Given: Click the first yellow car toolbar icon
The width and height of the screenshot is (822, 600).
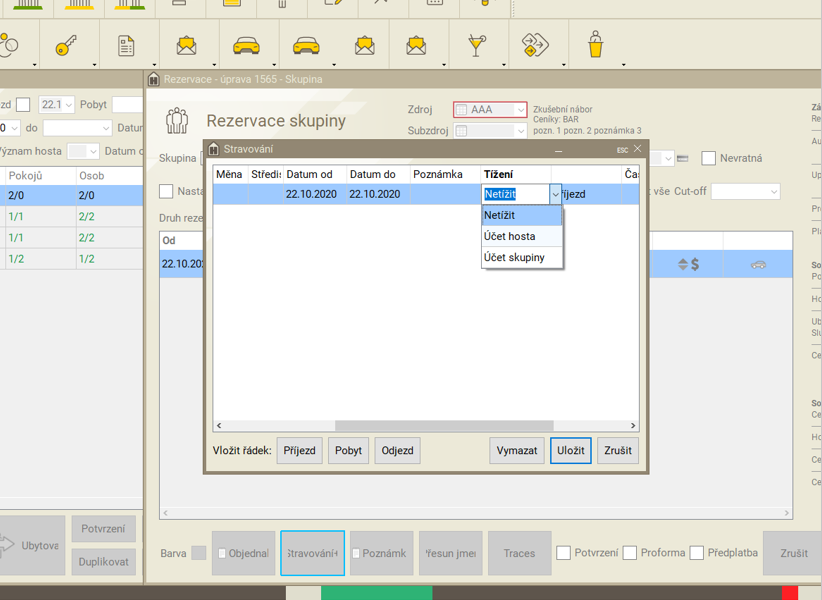Looking at the screenshot, I should (246, 46).
